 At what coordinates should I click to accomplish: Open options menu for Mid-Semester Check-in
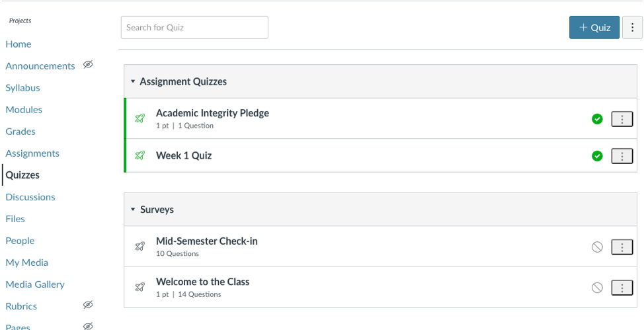(x=622, y=247)
